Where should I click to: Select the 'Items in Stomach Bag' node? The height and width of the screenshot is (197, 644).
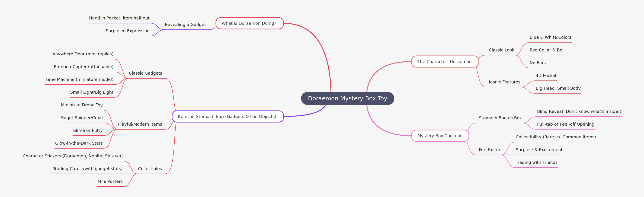(227, 117)
